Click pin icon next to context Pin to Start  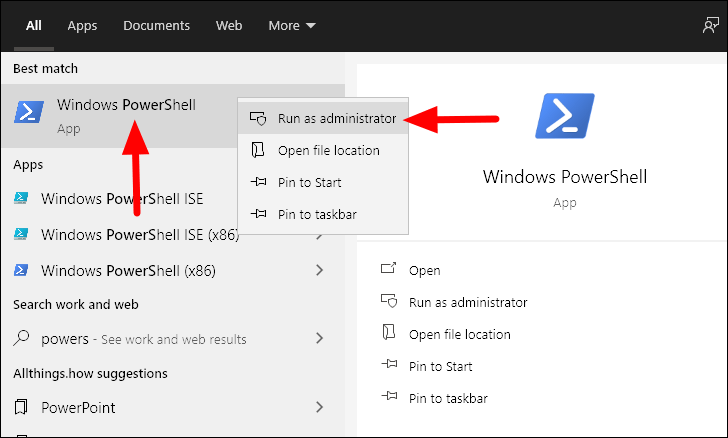259,182
